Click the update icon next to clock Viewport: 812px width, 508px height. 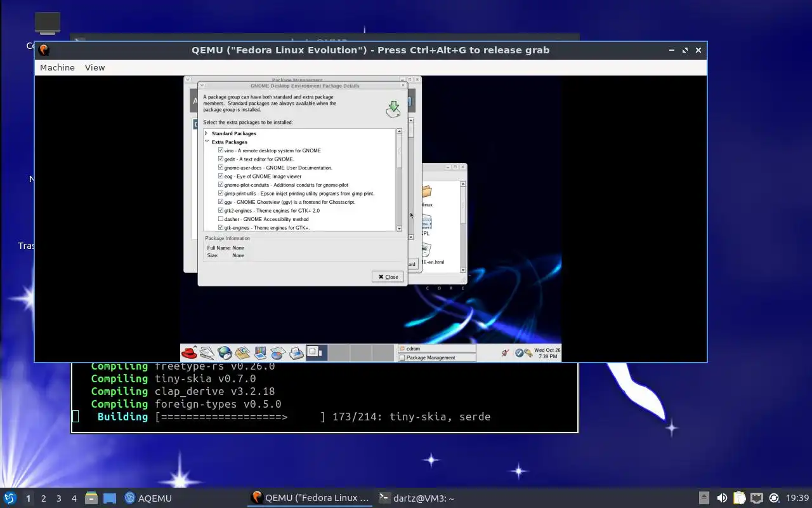(774, 498)
